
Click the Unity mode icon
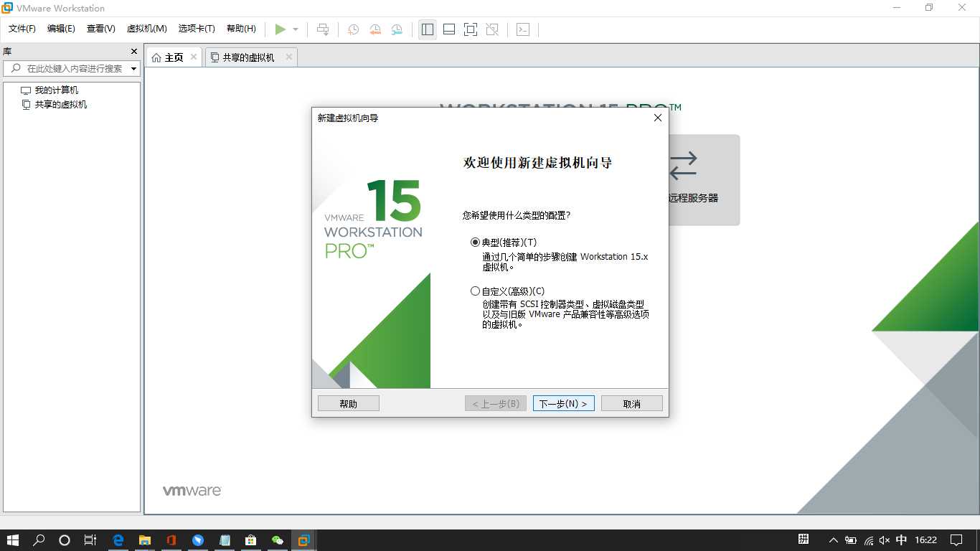click(x=492, y=29)
